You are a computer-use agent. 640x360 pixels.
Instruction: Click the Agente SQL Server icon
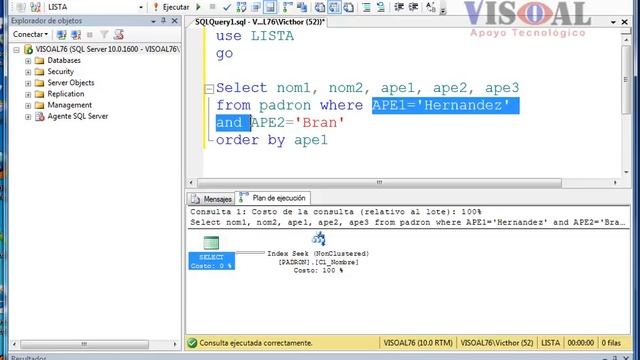coord(40,116)
